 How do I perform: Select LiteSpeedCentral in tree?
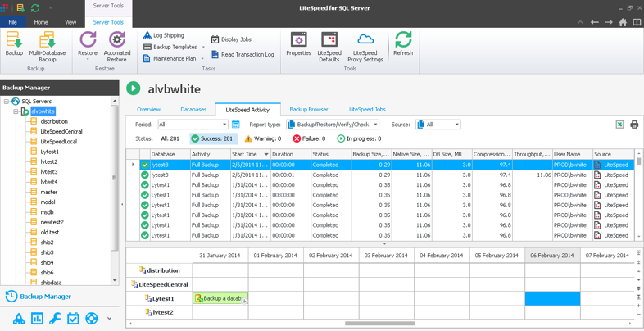click(61, 131)
